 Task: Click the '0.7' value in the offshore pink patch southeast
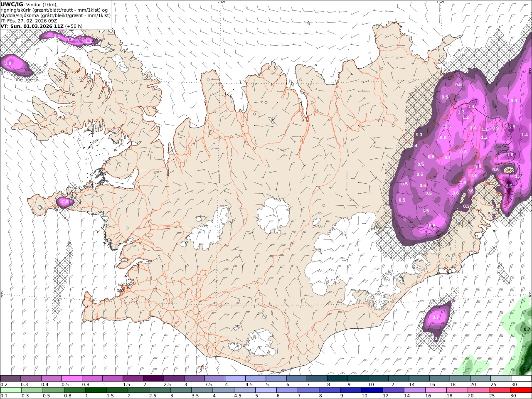[436, 317]
